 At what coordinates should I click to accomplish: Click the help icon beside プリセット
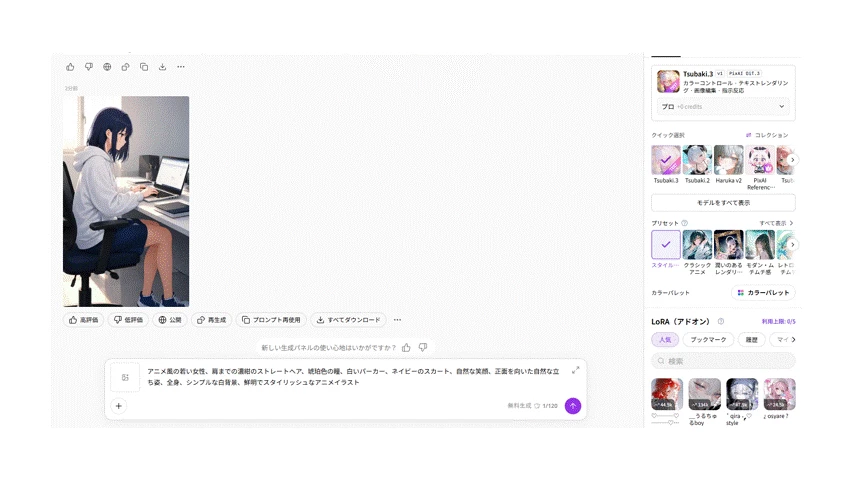point(685,223)
